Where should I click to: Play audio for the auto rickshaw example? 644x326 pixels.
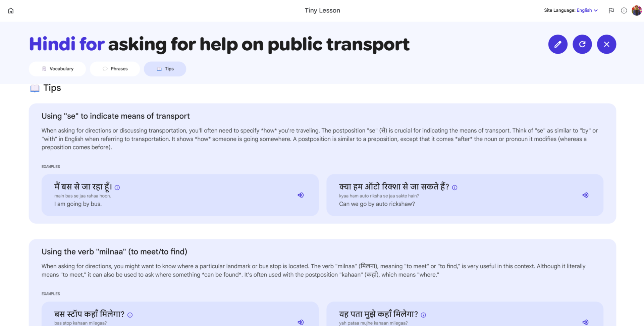585,195
